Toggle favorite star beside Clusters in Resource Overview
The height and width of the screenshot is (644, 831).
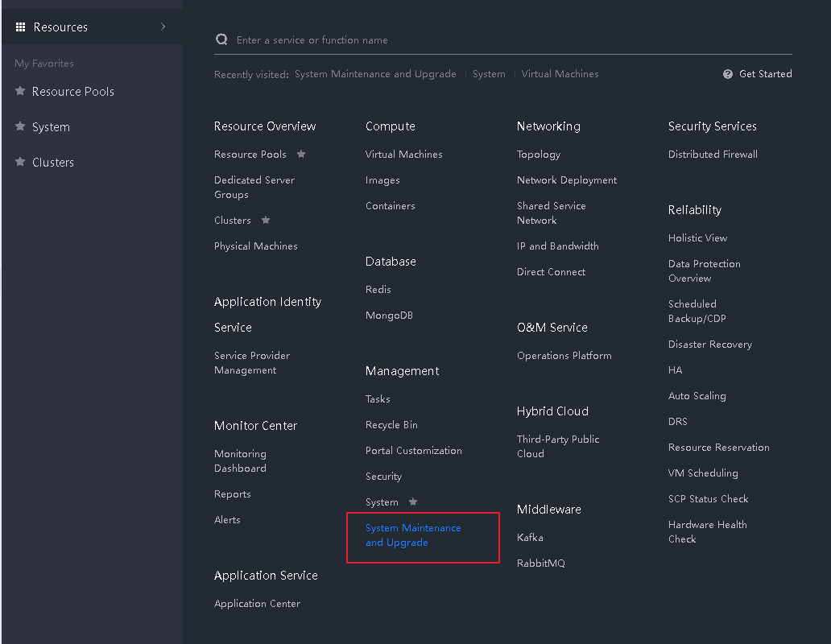(266, 220)
